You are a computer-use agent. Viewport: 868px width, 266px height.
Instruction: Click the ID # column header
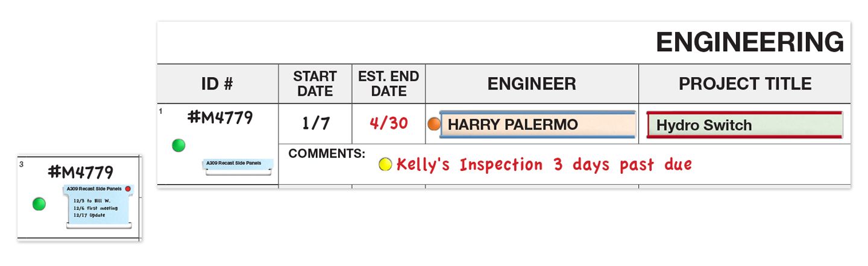pos(217,84)
